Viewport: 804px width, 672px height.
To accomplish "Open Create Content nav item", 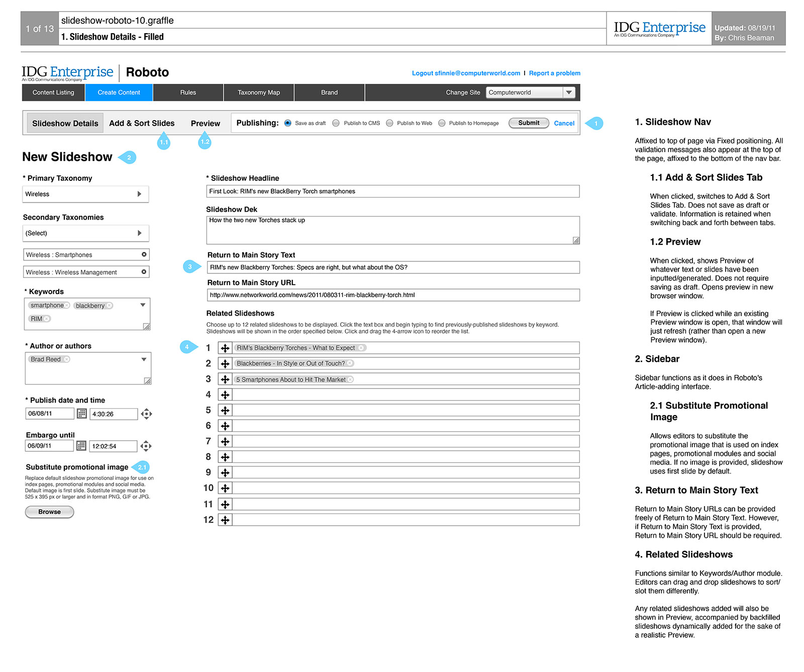I will [x=119, y=92].
